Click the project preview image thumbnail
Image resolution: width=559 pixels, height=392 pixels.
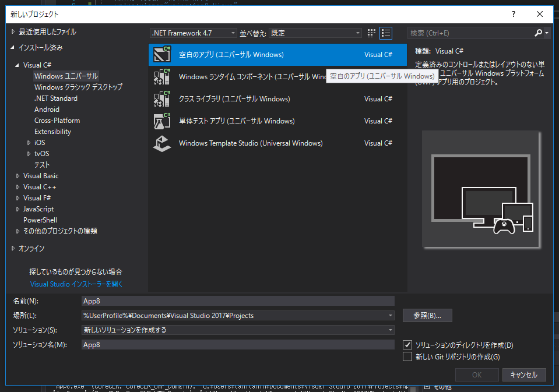tap(480, 189)
